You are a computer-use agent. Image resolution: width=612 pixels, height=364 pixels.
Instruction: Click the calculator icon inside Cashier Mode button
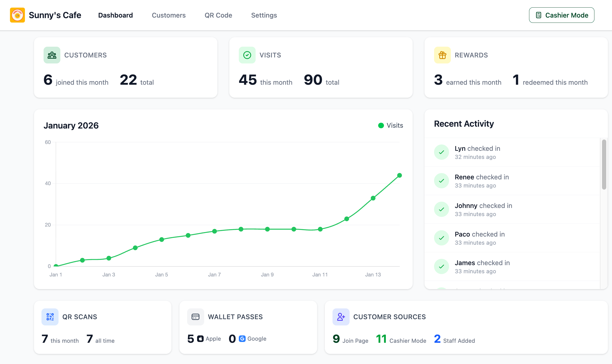pos(539,15)
